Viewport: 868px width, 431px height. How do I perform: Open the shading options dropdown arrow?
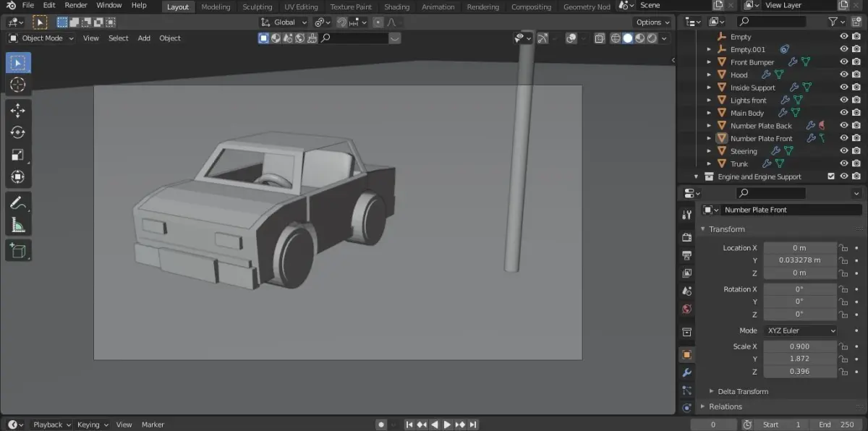[x=664, y=38]
